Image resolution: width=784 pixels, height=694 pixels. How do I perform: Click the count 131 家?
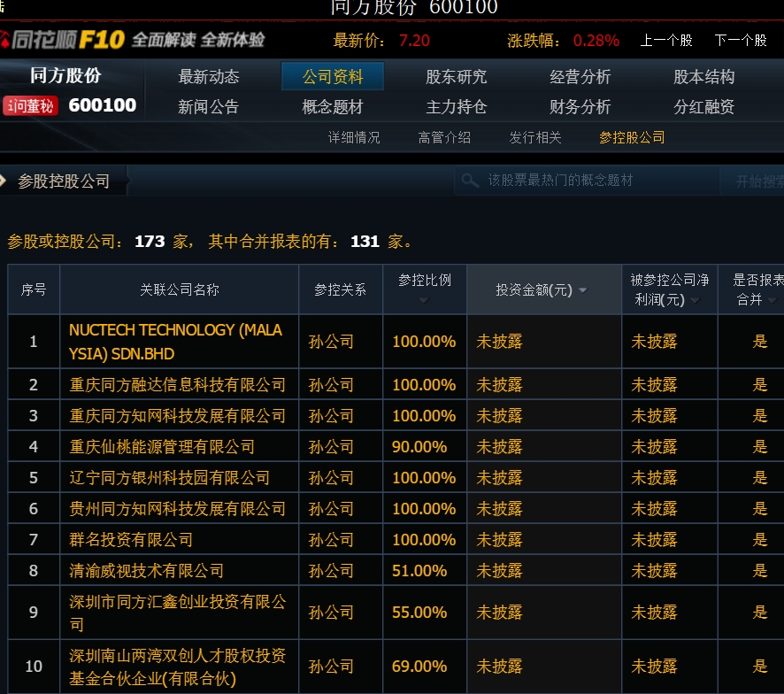(365, 242)
